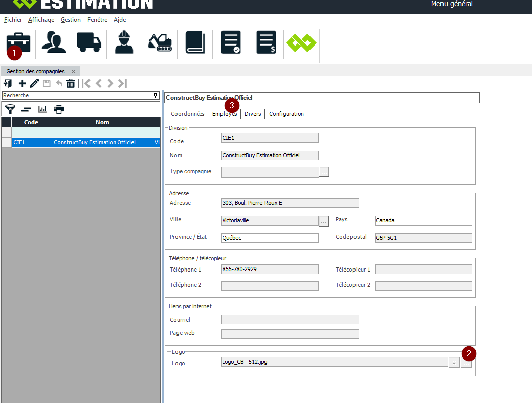Click the filter funnel icon

(10, 109)
